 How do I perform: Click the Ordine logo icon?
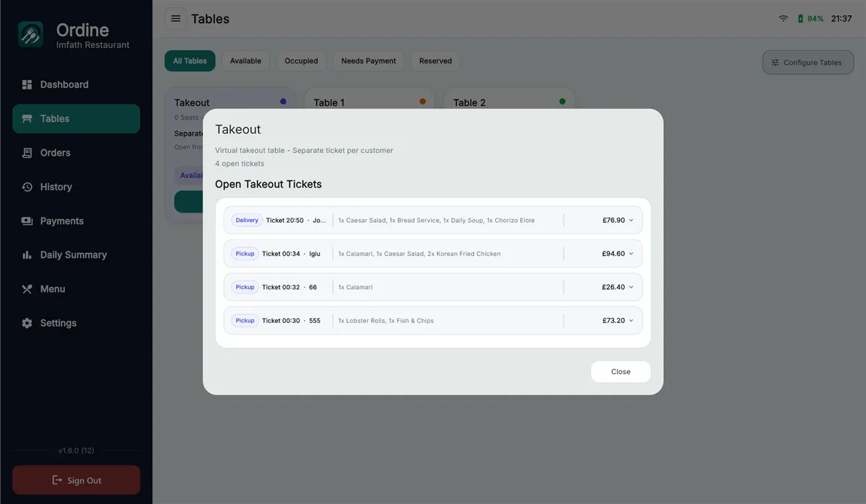31,34
